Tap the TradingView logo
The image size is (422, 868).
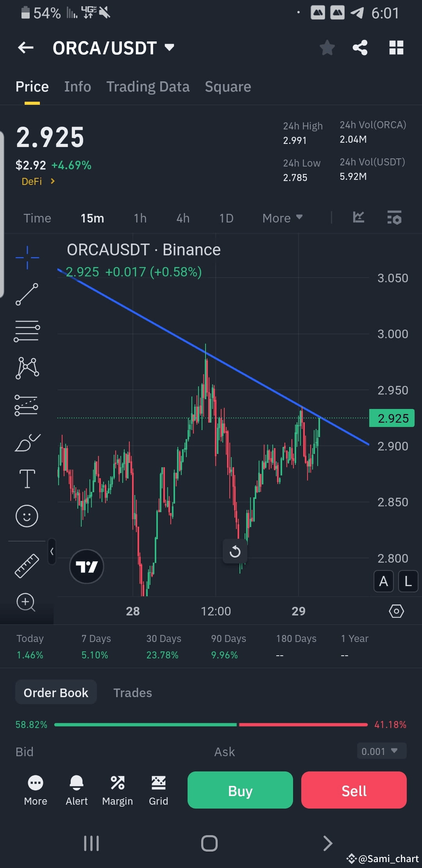tap(86, 567)
